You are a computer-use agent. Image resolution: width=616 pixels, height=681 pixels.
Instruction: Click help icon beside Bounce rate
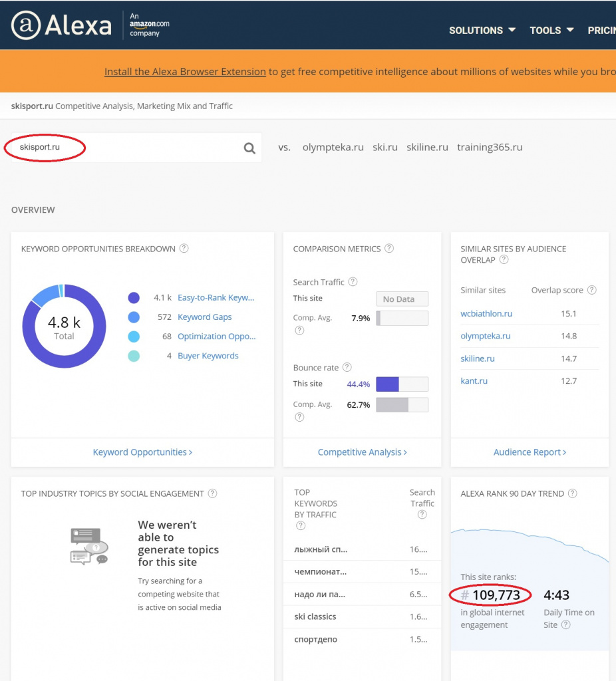(347, 367)
